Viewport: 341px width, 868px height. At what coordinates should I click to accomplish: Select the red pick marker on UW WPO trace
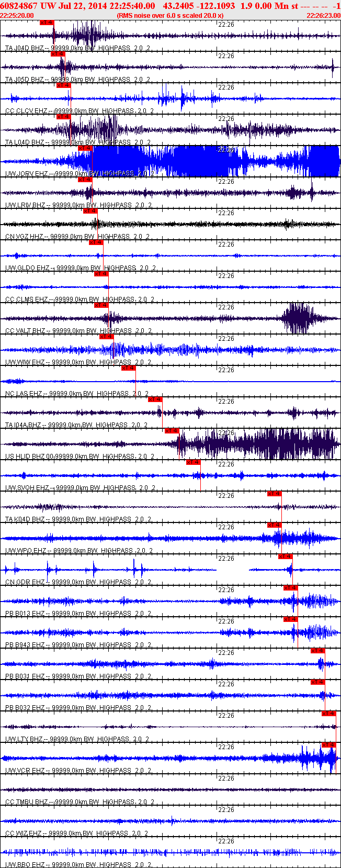(275, 525)
